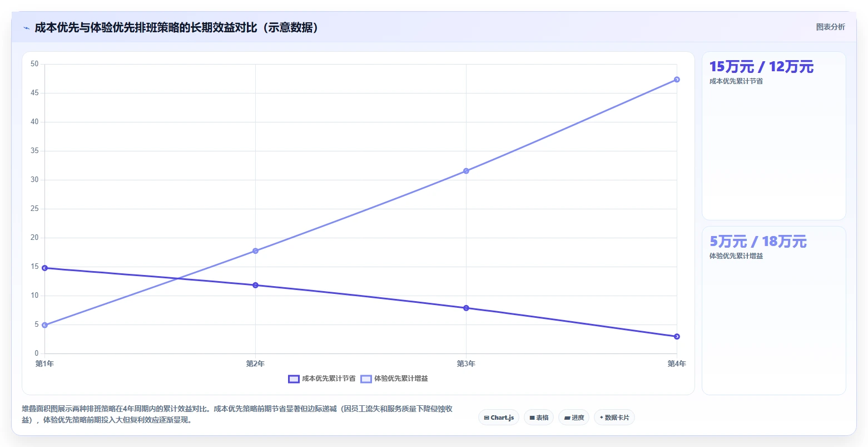Click the 第1年 x-axis label

tap(44, 364)
